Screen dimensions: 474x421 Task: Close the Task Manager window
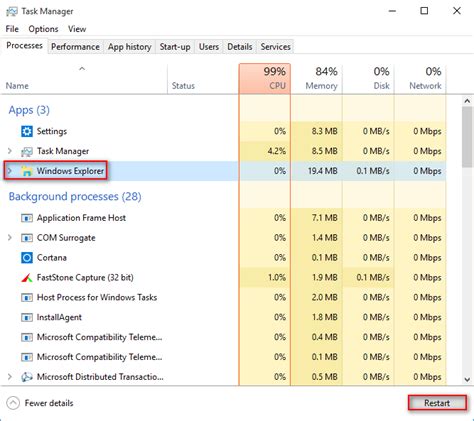coord(457,11)
